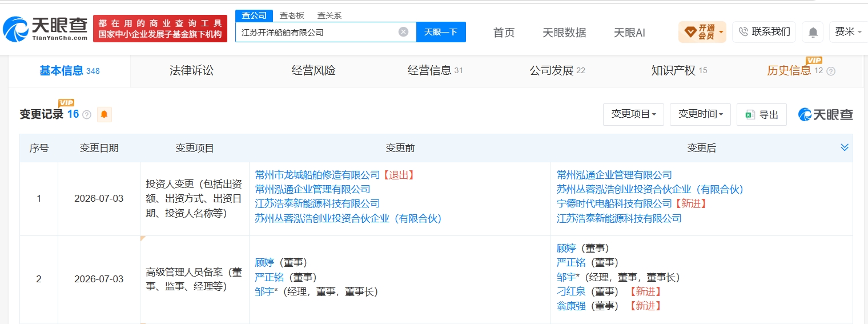Click the orange change-record alert bell
Viewport: 868px width, 324px height.
[104, 114]
